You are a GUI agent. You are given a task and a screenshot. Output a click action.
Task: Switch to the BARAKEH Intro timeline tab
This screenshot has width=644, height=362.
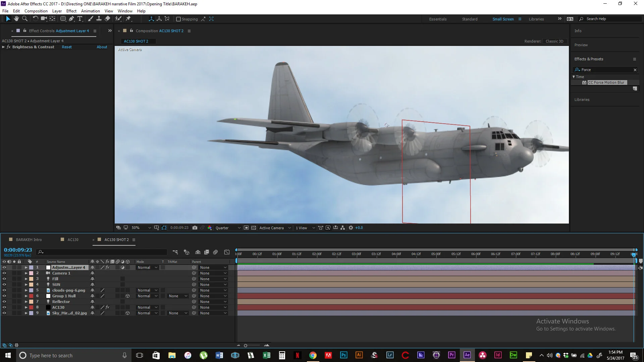tap(29, 240)
